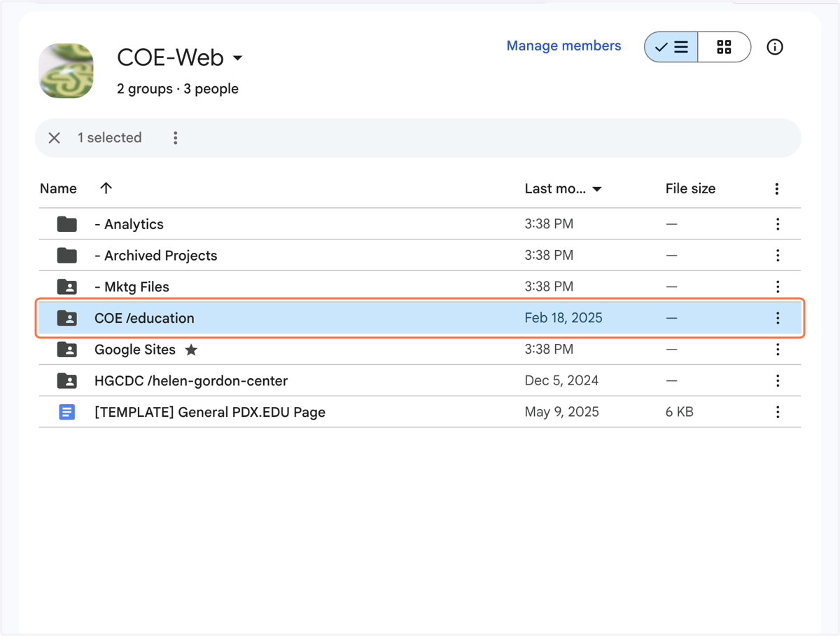Screen dimensions: 840x636
Task: Select the COE /education folder name
Action: pyautogui.click(x=144, y=318)
